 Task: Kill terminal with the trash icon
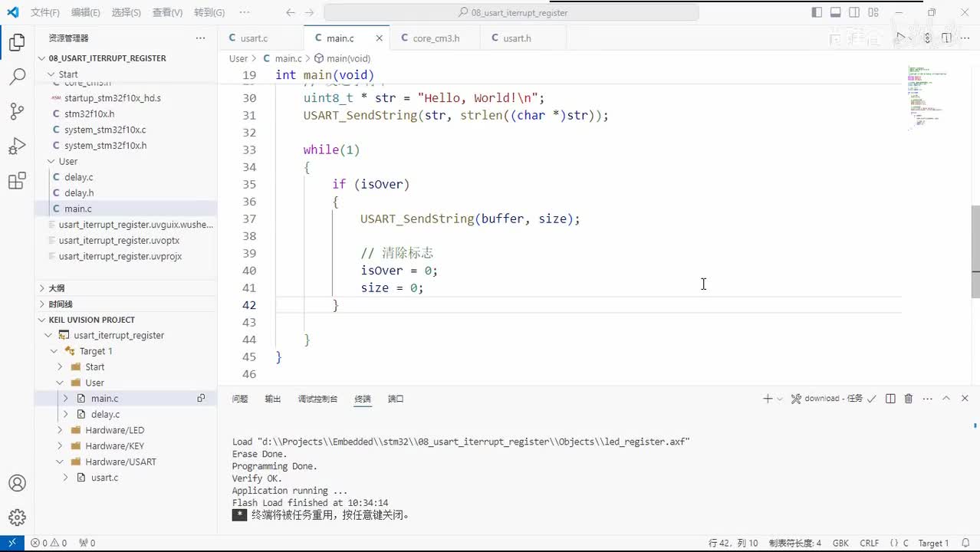(909, 399)
